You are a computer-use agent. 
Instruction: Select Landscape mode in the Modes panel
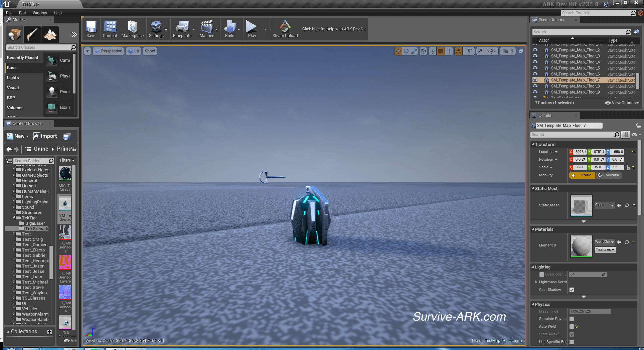(50, 35)
